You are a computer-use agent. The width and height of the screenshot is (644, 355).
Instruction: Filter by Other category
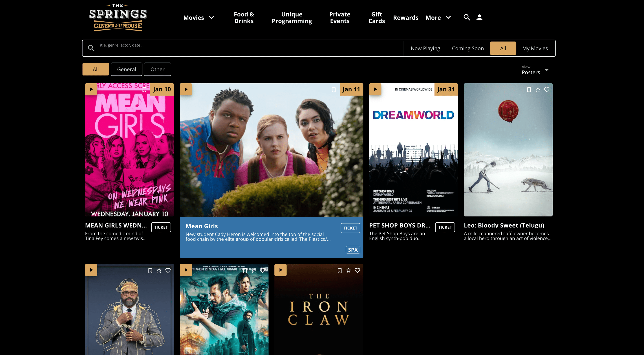157,69
